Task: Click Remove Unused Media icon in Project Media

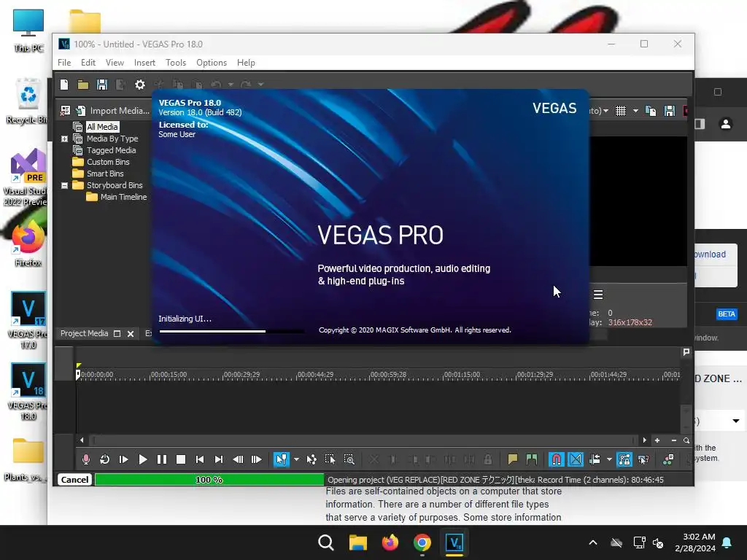Action: (65, 111)
